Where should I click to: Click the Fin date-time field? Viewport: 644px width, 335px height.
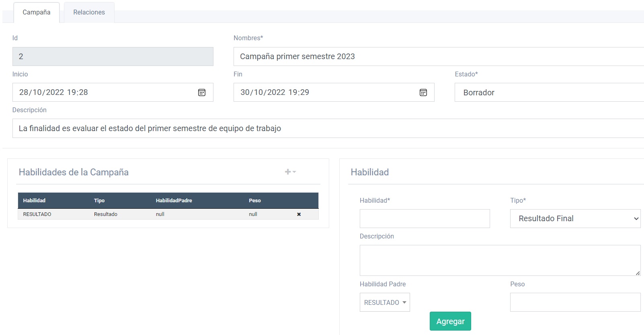pos(326,92)
